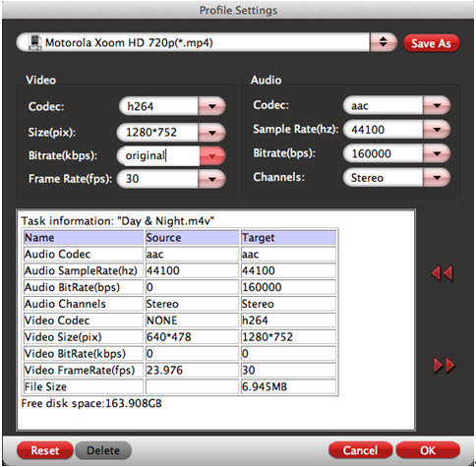The image size is (476, 467).
Task: Select the Target column header
Action: pyautogui.click(x=288, y=238)
